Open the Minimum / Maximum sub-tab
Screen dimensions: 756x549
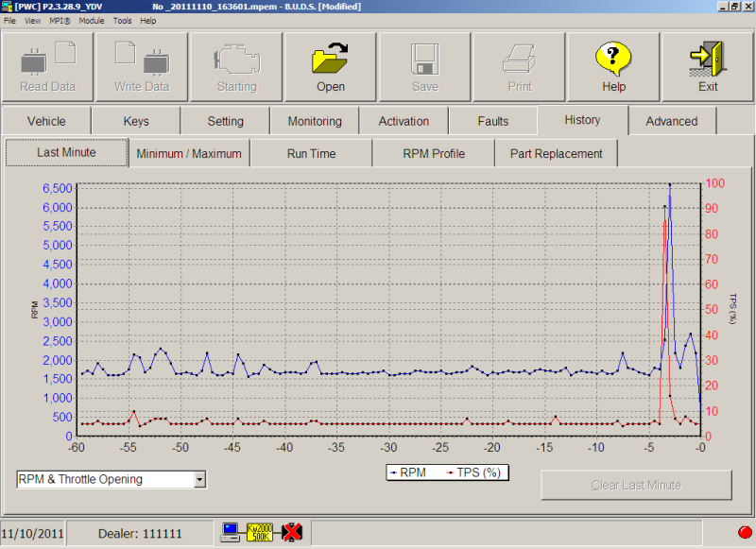click(x=189, y=154)
